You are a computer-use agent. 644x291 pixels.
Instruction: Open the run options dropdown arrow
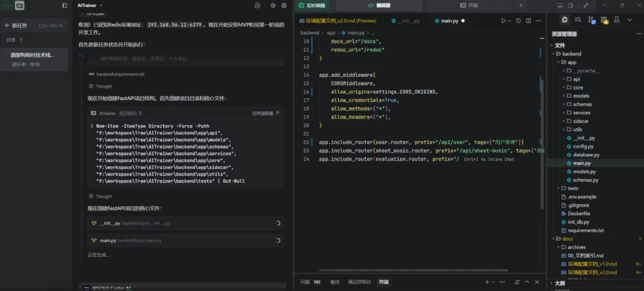510,20
